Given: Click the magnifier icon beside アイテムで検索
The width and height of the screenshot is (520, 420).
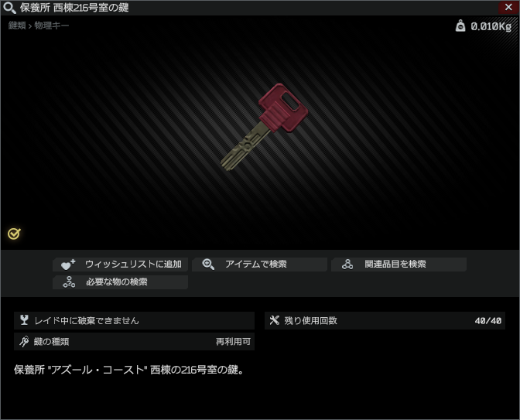Looking at the screenshot, I should [x=208, y=265].
